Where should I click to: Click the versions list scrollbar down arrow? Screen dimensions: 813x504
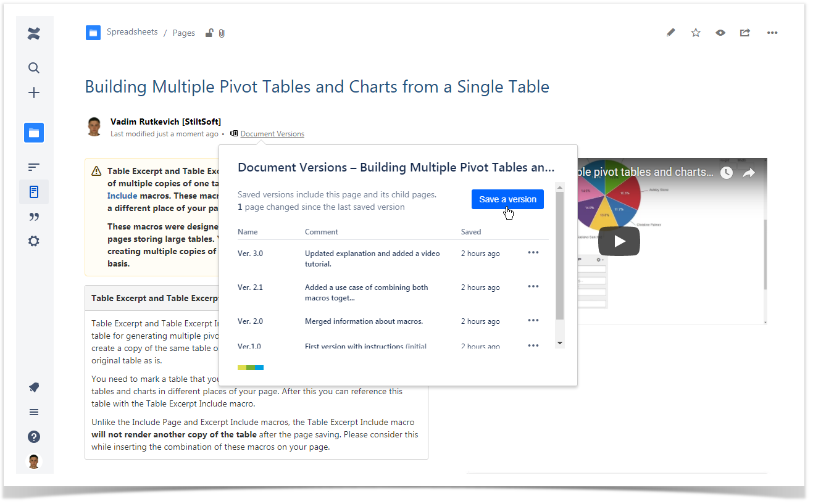[560, 343]
